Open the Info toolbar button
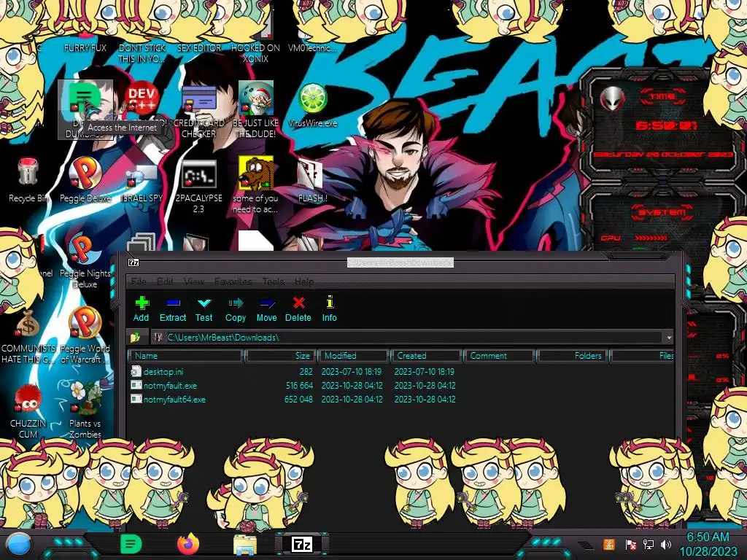This screenshot has height=560, width=747. (329, 308)
